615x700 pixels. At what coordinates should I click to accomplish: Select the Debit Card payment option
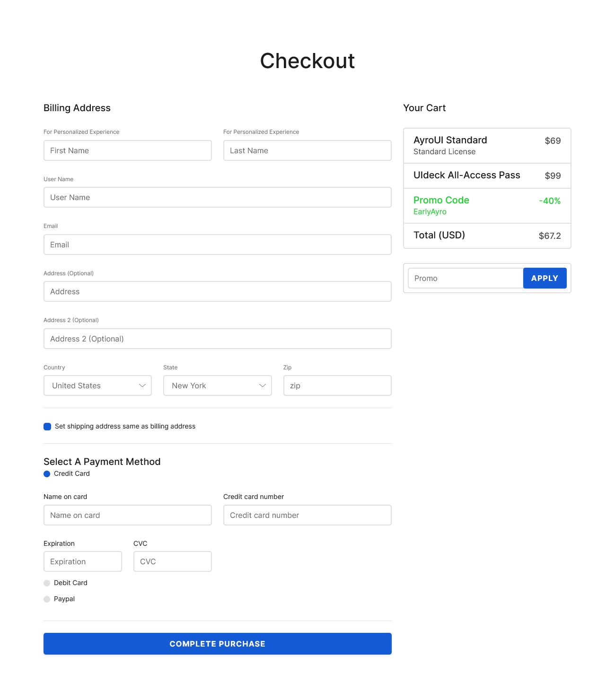tap(47, 583)
